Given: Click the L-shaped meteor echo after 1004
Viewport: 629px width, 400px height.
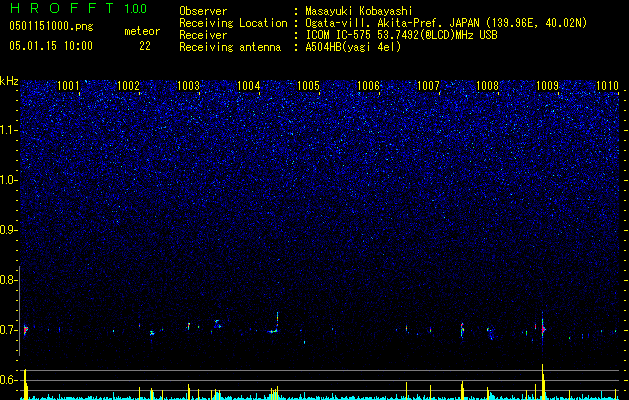Looking at the screenshot, I should pyautogui.click(x=274, y=323).
